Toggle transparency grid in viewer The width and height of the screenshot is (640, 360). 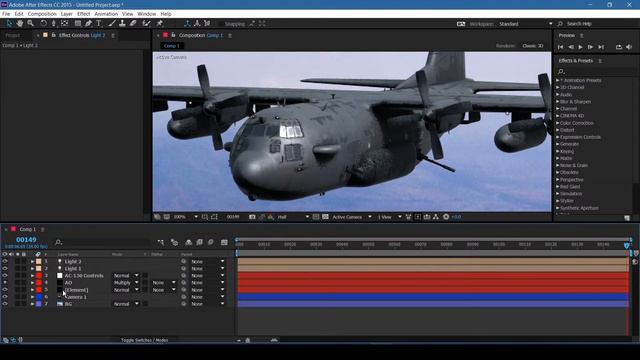[x=325, y=217]
